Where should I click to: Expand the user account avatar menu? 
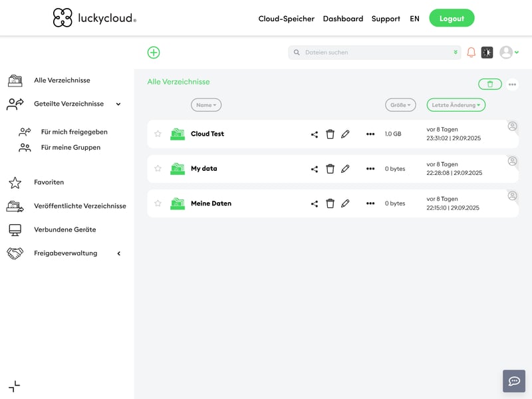(x=509, y=53)
